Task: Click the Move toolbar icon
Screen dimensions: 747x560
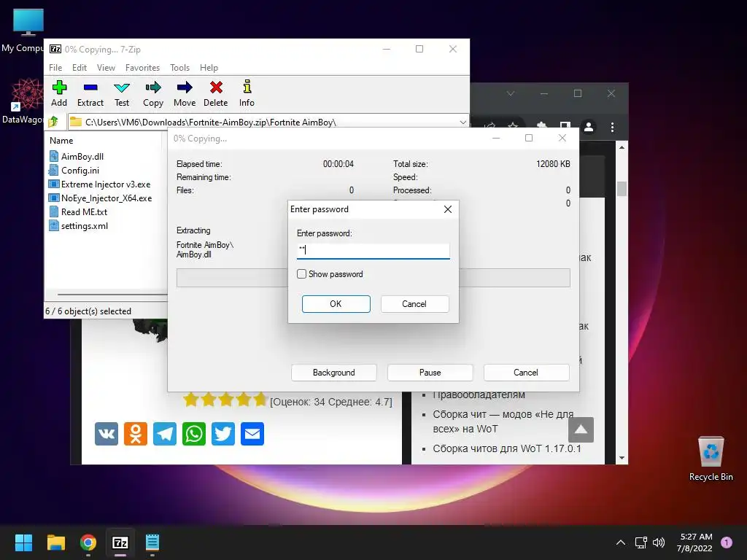Action: 185,93
